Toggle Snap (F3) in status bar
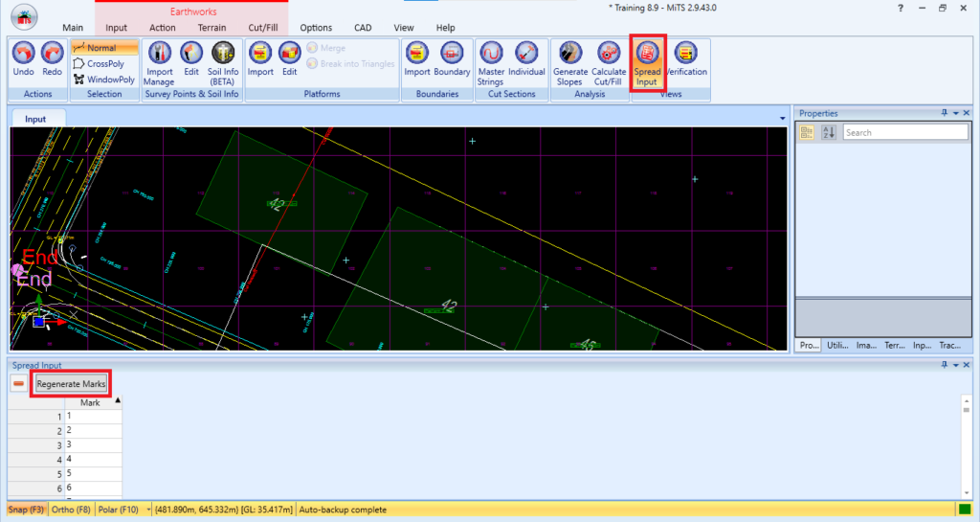The height and width of the screenshot is (522, 980). 26,510
